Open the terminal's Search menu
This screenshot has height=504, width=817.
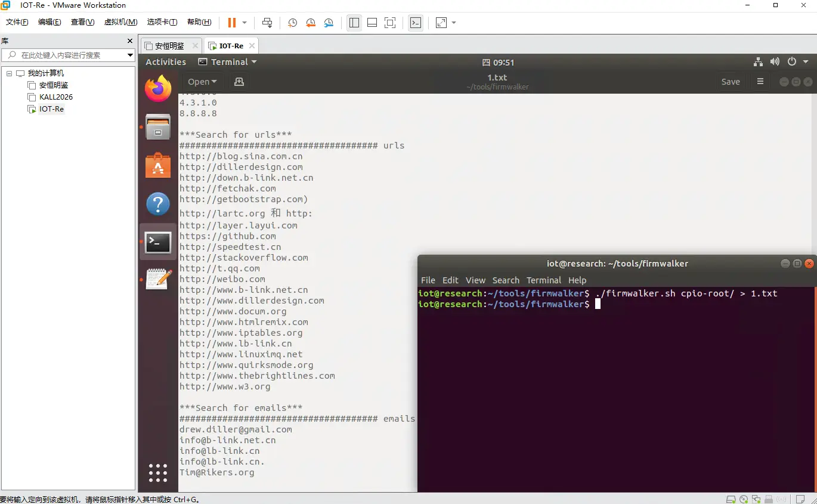tap(506, 280)
